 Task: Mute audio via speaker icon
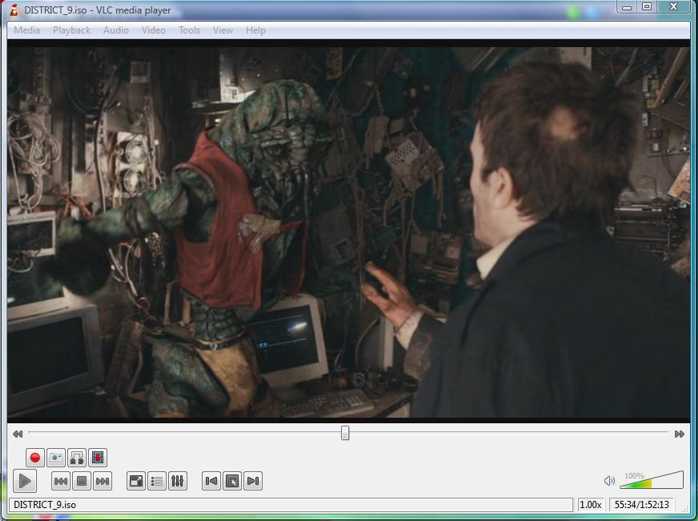(609, 481)
